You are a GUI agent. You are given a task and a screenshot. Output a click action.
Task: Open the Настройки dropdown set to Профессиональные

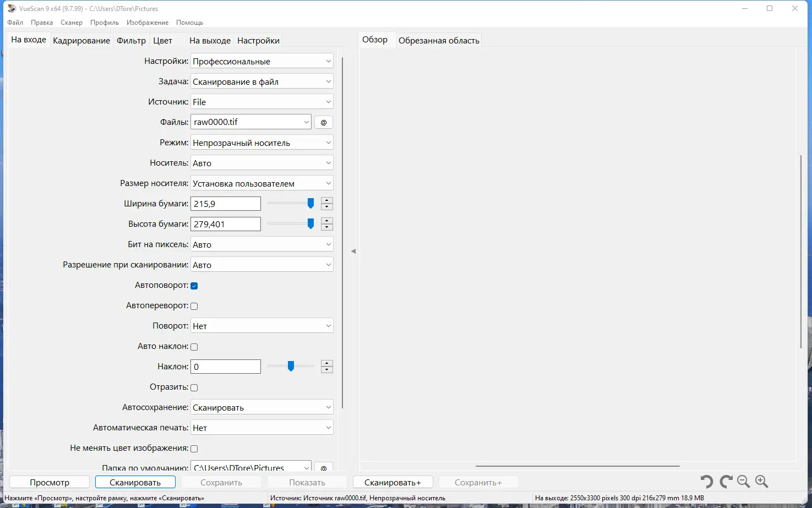point(262,61)
